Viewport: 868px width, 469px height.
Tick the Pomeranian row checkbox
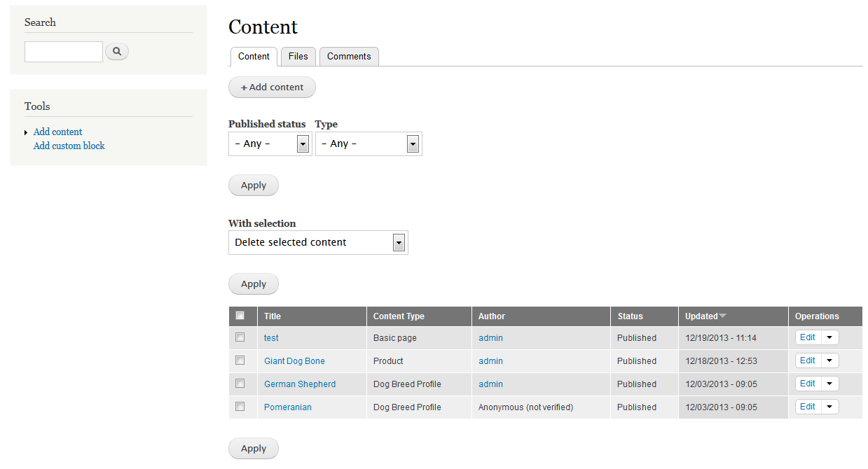click(x=240, y=407)
